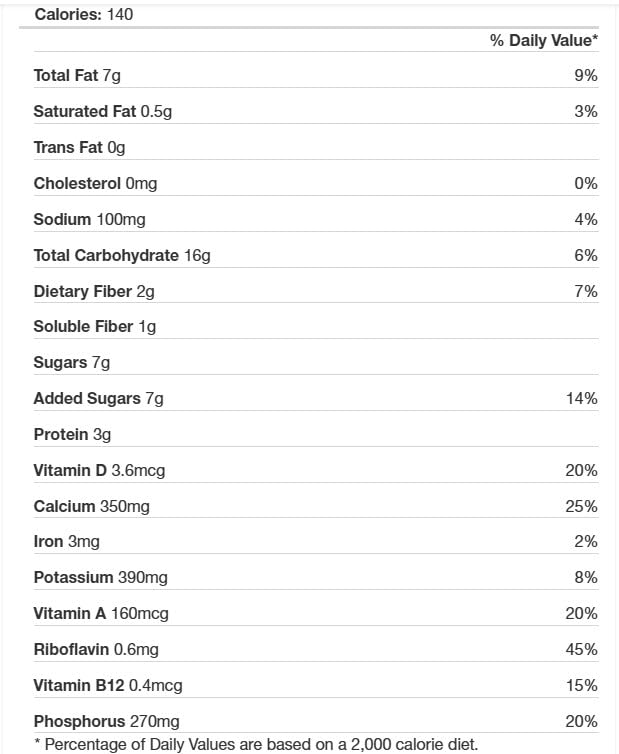Click the Vitamin B12 0.4mcg label
The height and width of the screenshot is (754, 619).
point(108,686)
